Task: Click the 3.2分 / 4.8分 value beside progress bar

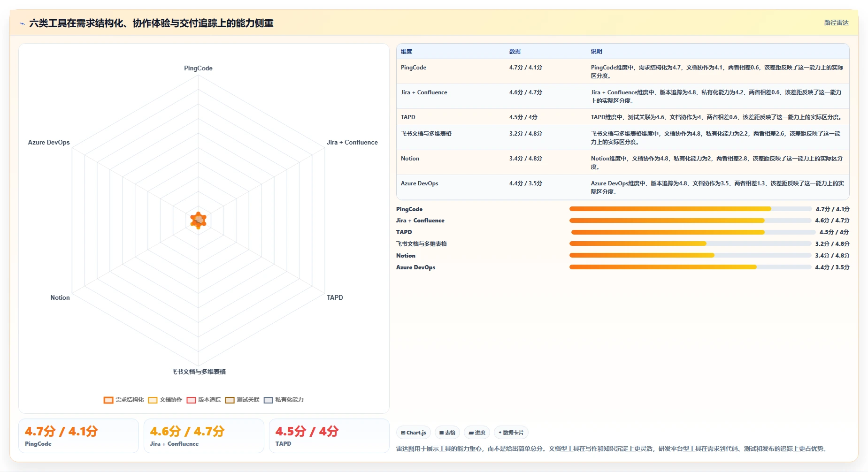Action: pos(832,244)
